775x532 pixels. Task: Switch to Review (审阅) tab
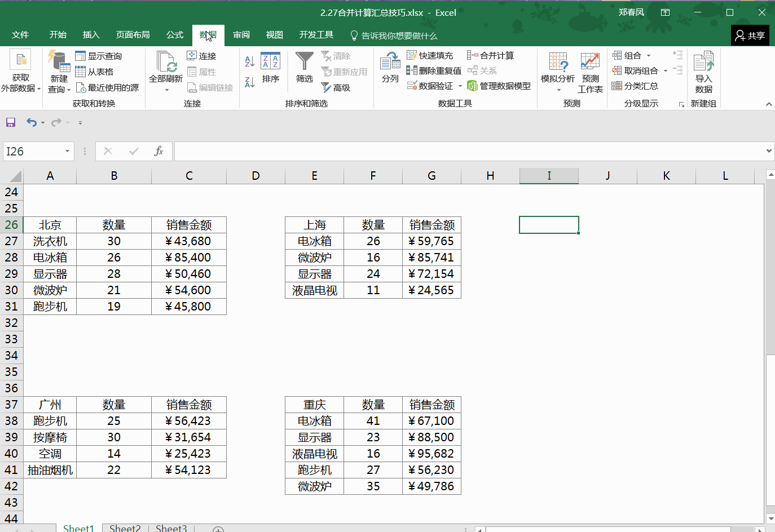241,35
